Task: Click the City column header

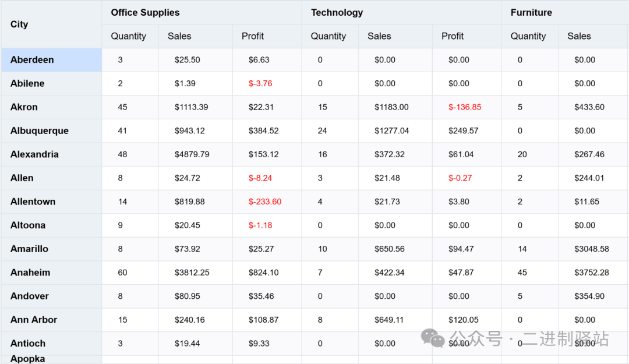Action: tap(19, 24)
